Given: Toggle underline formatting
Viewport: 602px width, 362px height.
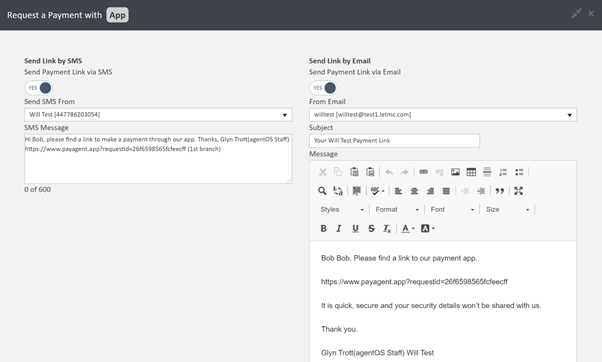Looking at the screenshot, I should [x=356, y=228].
